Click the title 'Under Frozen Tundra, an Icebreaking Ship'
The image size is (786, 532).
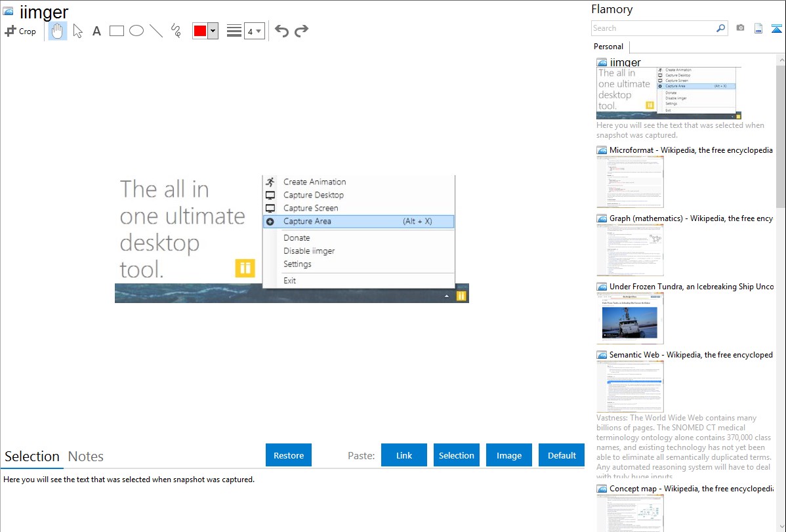click(692, 286)
